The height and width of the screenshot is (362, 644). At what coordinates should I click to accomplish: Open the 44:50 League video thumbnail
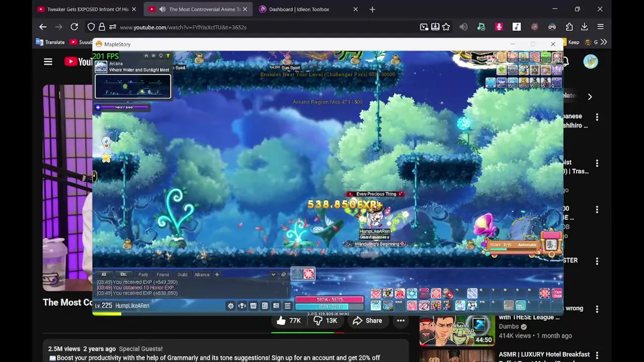[457, 330]
